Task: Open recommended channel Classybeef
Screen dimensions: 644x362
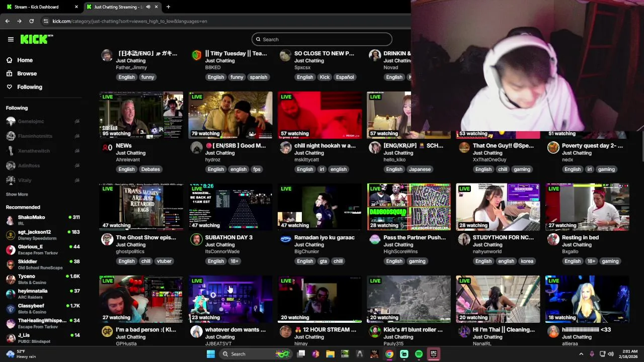Action: [43, 309]
